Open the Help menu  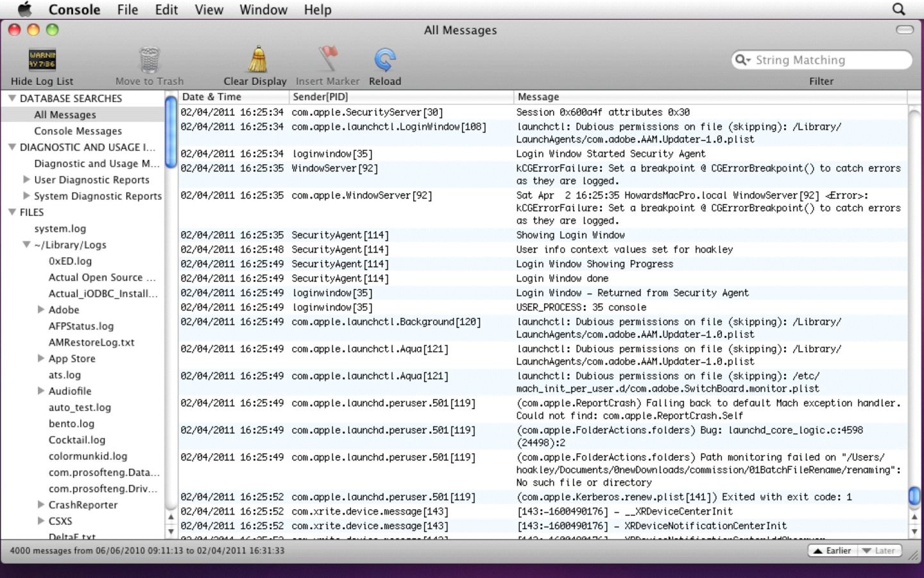point(318,10)
